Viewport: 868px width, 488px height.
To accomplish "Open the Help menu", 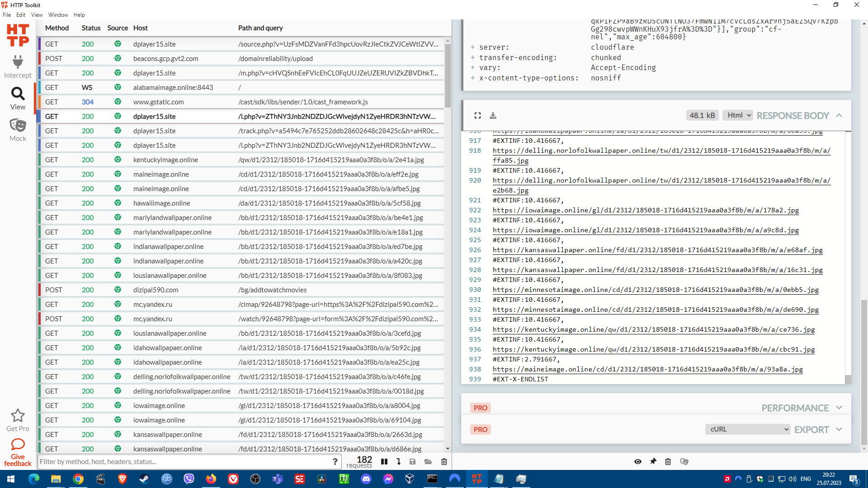I will [x=79, y=15].
